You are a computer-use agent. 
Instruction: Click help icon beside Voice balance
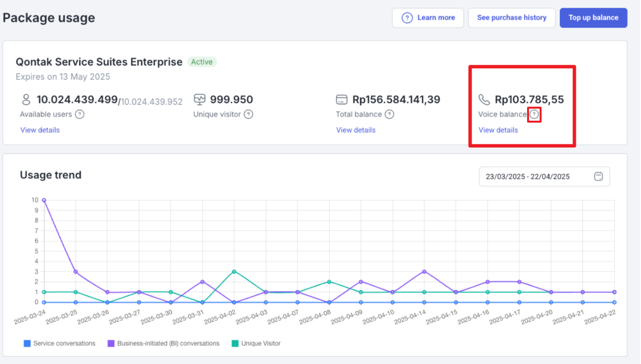pyautogui.click(x=534, y=114)
